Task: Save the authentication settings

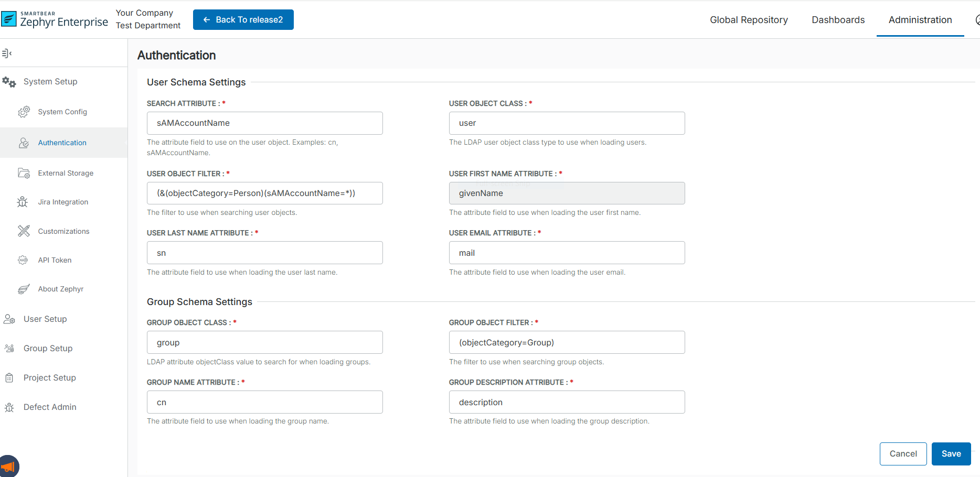Action: (951, 454)
